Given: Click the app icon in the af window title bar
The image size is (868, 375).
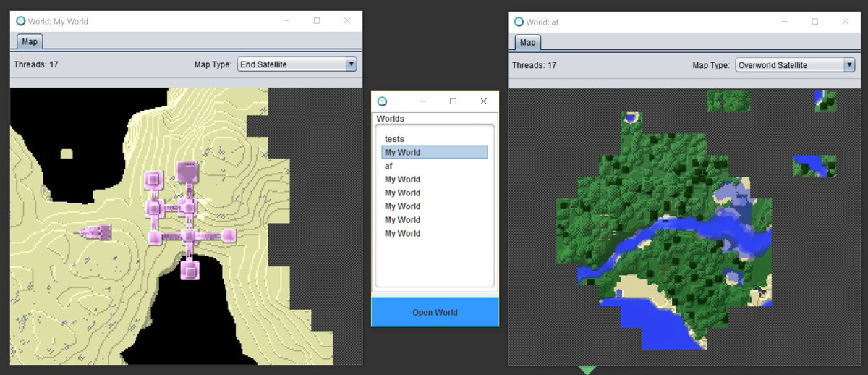Looking at the screenshot, I should click(519, 21).
